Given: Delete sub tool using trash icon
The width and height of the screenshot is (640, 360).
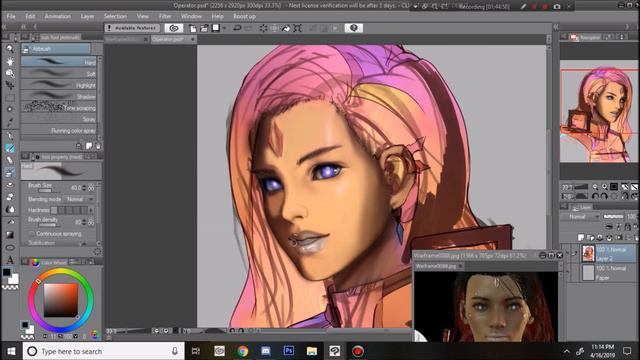Looking at the screenshot, I should tap(98, 146).
